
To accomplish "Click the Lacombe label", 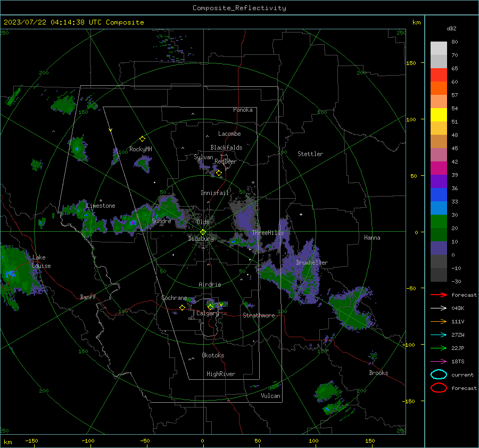I will 229,134.
